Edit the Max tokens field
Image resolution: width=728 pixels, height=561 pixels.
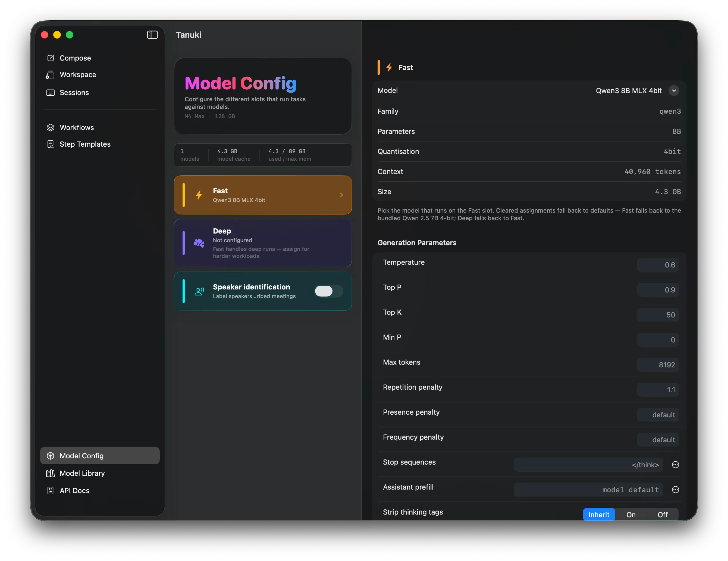coord(658,365)
